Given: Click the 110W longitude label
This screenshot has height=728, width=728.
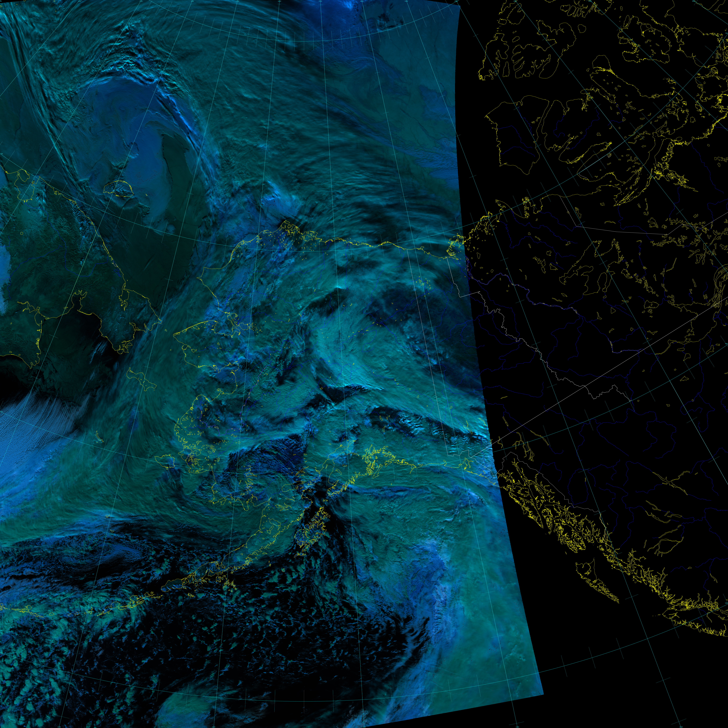Looking at the screenshot, I should (x=515, y=1).
